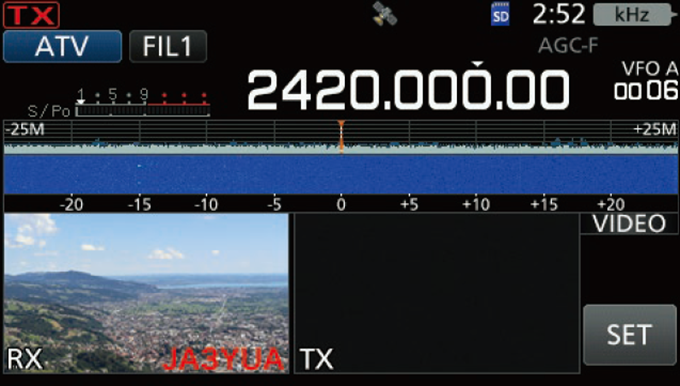
Task: Tap the RX video preview image
Action: 146,293
